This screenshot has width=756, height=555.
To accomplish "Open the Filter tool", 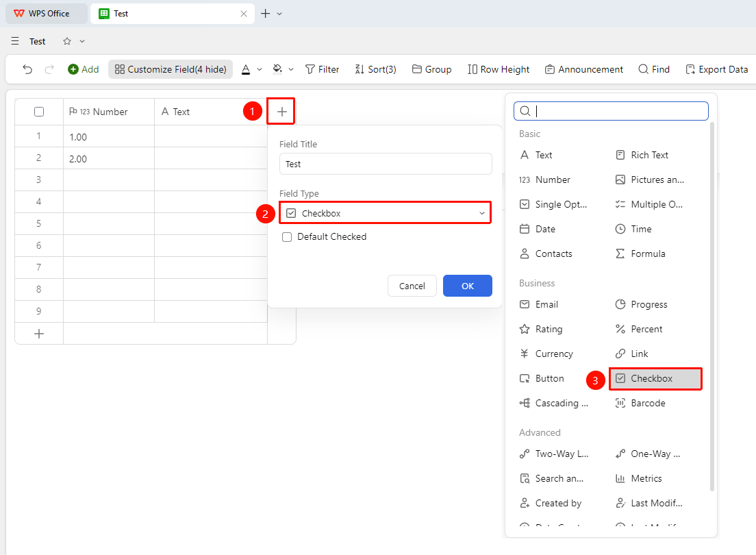I will tap(323, 69).
